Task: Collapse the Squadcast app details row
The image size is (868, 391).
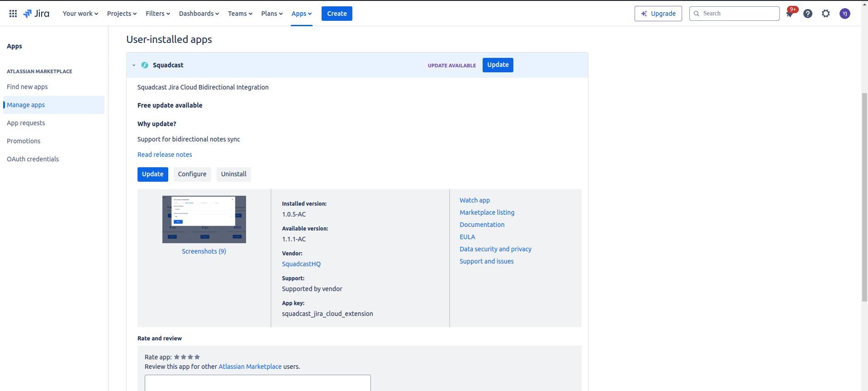Action: tap(134, 65)
